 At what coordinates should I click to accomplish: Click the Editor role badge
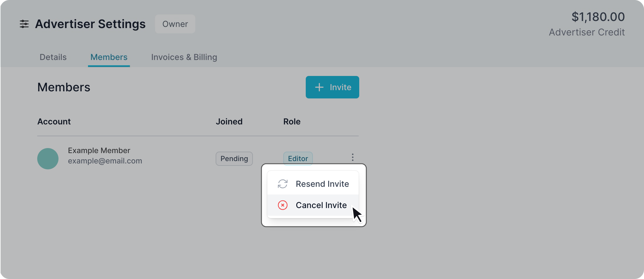(x=298, y=159)
